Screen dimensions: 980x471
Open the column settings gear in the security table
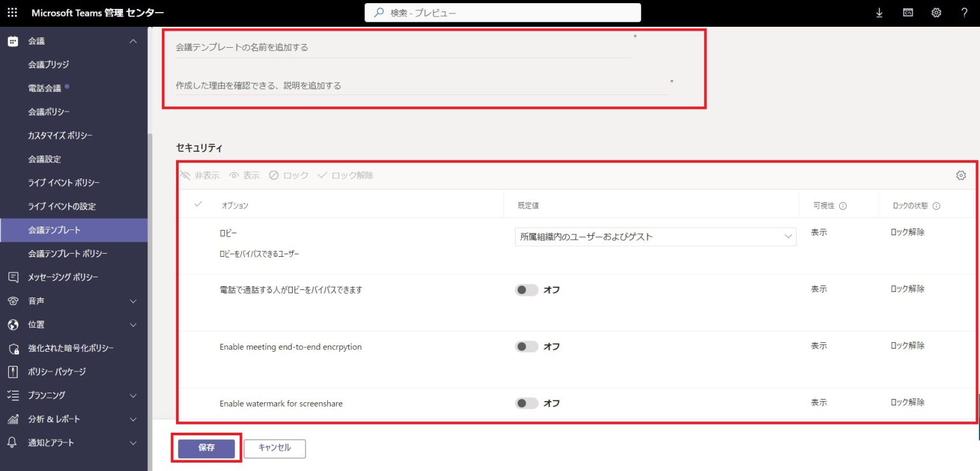pos(961,175)
